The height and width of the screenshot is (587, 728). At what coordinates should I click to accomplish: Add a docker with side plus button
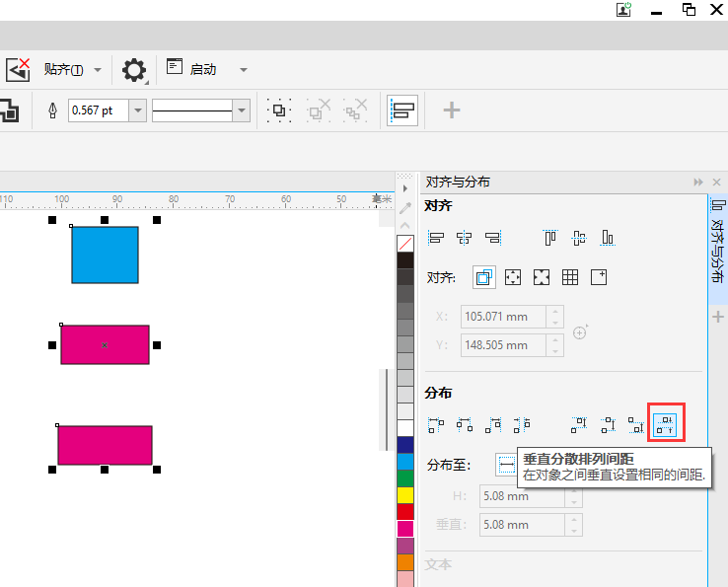click(718, 318)
